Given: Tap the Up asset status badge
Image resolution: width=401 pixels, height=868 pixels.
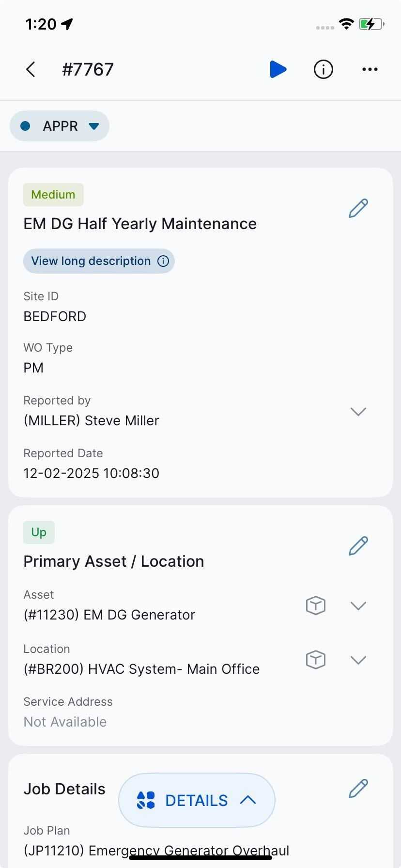Looking at the screenshot, I should click(39, 532).
